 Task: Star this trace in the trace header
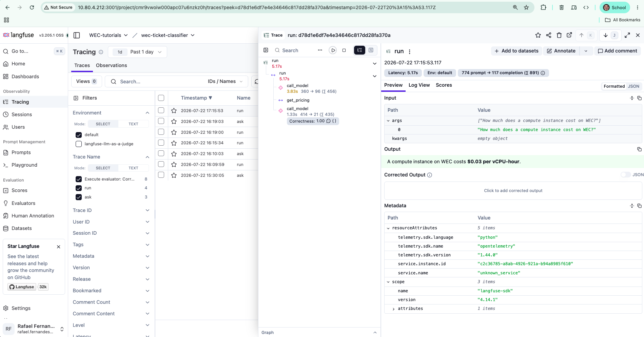pyautogui.click(x=538, y=35)
